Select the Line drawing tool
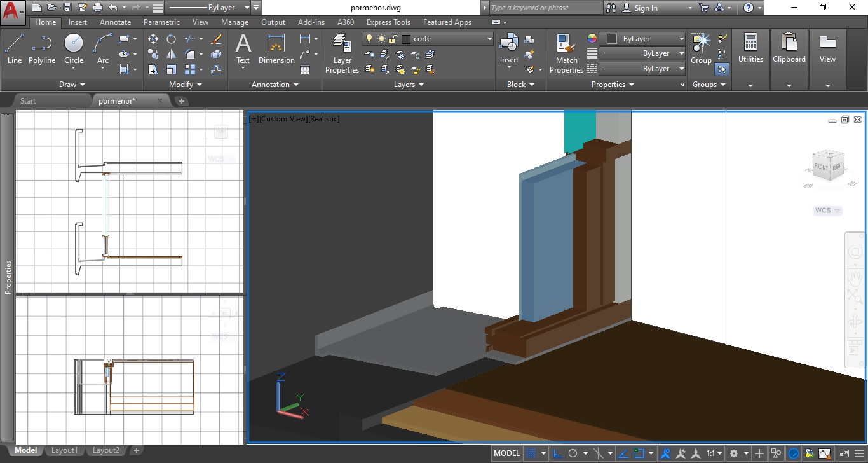This screenshot has height=463, width=868. 15,49
